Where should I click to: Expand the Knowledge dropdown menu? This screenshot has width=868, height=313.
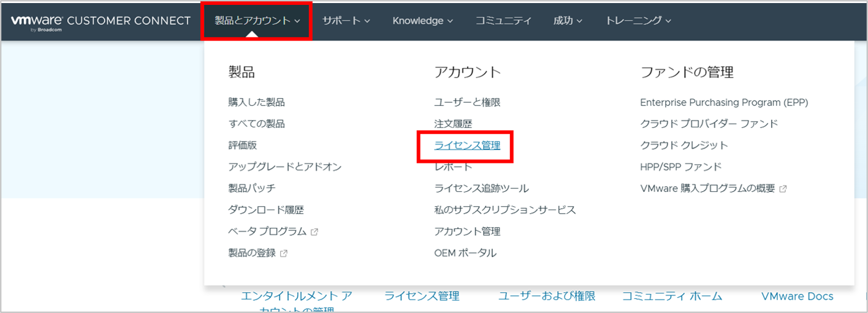click(423, 21)
